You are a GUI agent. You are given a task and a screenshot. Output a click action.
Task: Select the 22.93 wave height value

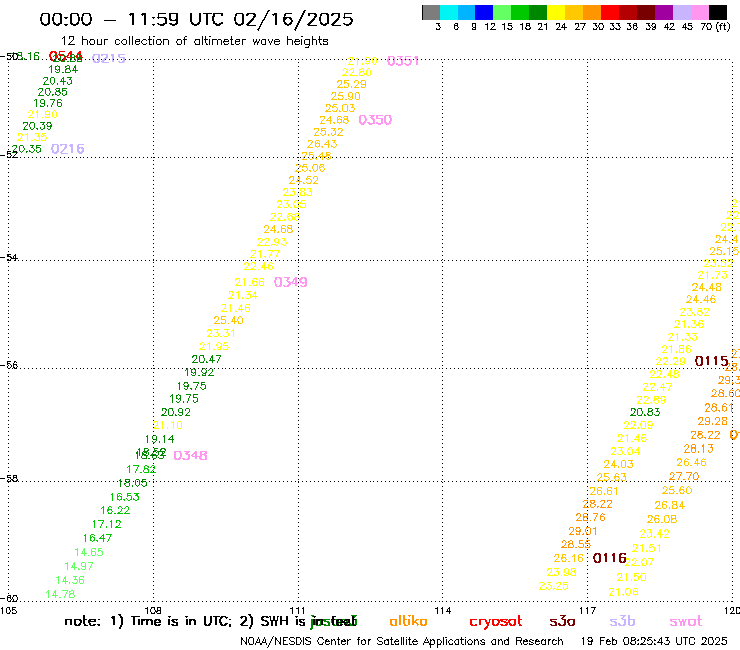pos(272,242)
